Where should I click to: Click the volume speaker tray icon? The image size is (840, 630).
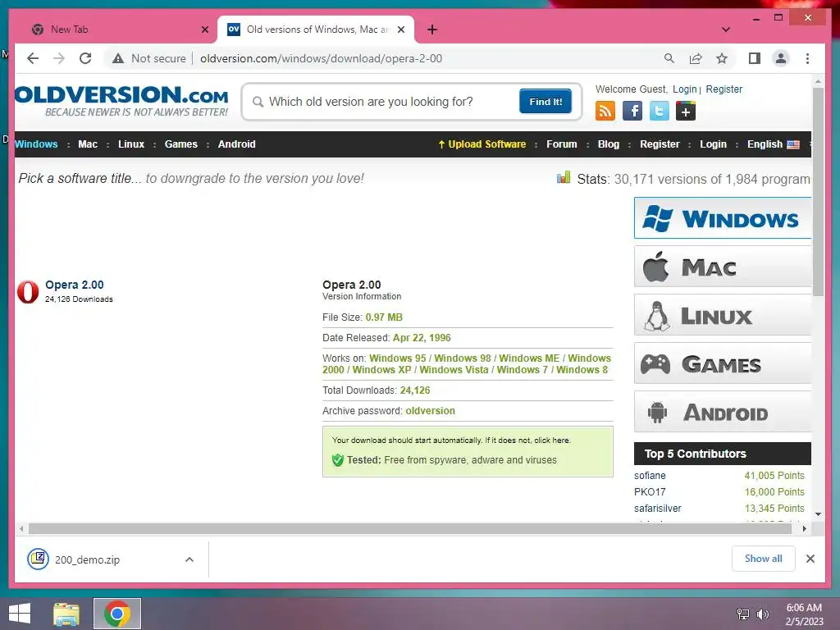(x=762, y=614)
